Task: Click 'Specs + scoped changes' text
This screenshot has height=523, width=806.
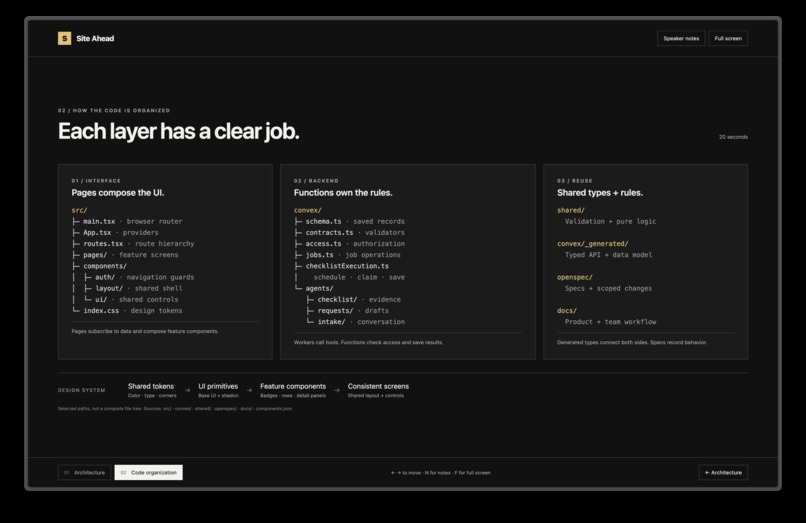Action: (608, 288)
